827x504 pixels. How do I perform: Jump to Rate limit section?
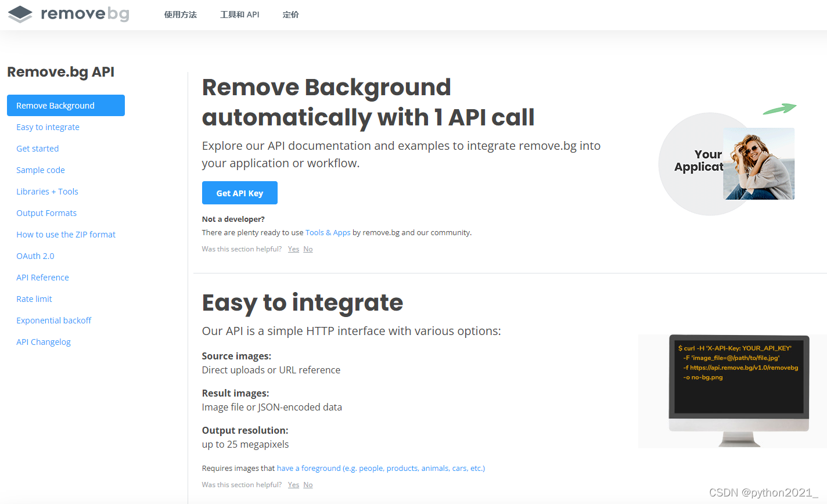tap(34, 299)
